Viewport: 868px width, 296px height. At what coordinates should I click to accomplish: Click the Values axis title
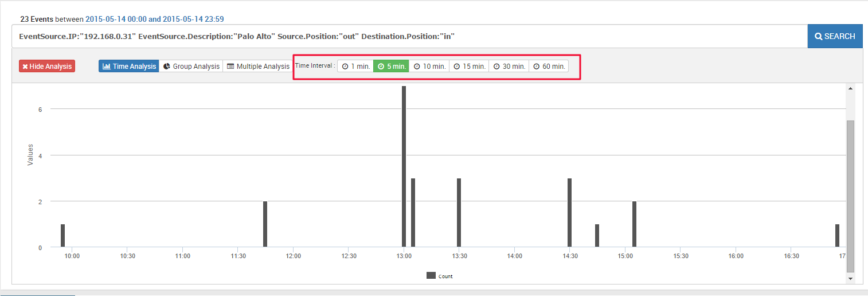[x=30, y=155]
